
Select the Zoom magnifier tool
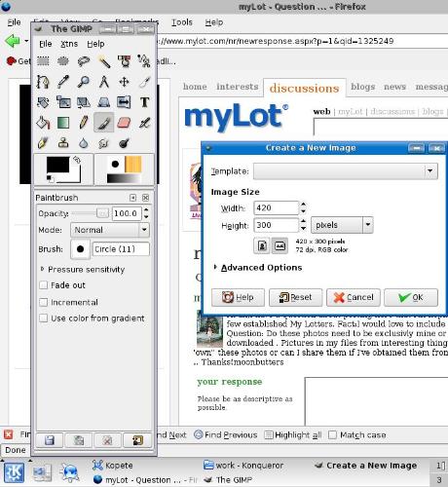[84, 82]
